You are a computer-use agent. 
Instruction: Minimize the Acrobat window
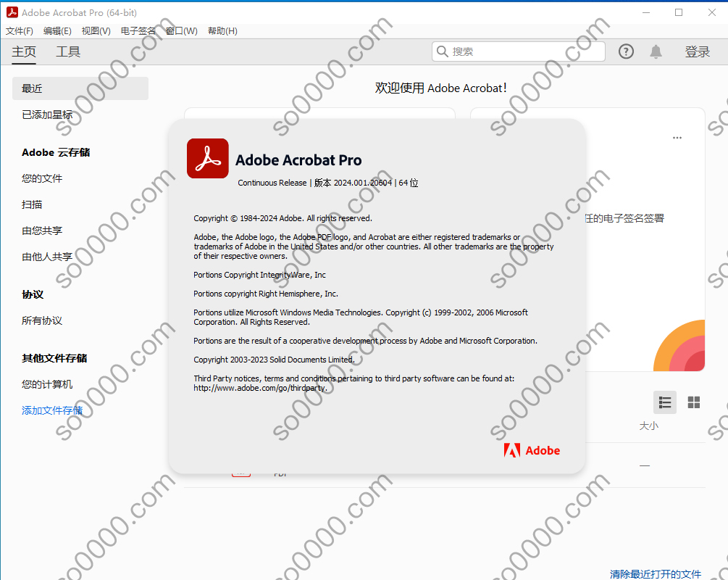click(x=646, y=12)
